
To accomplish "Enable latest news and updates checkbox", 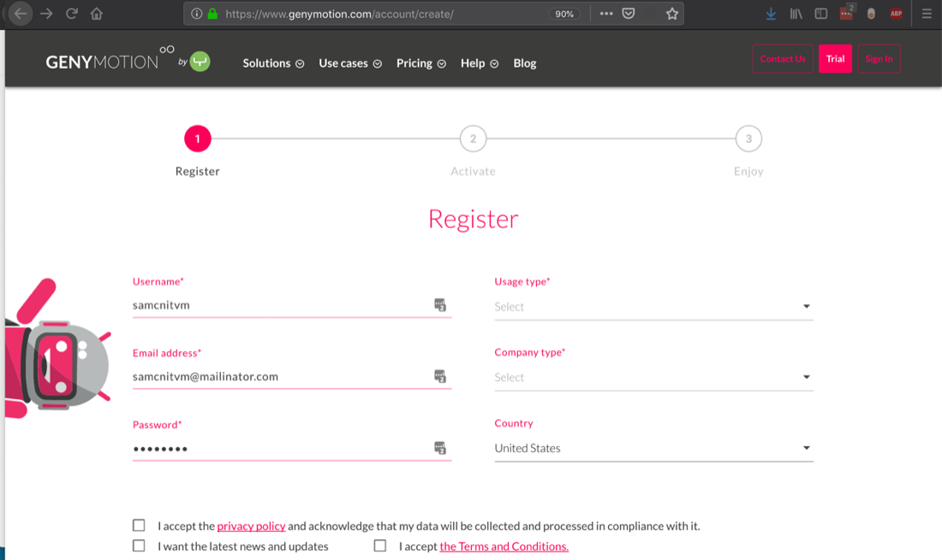I will click(139, 546).
